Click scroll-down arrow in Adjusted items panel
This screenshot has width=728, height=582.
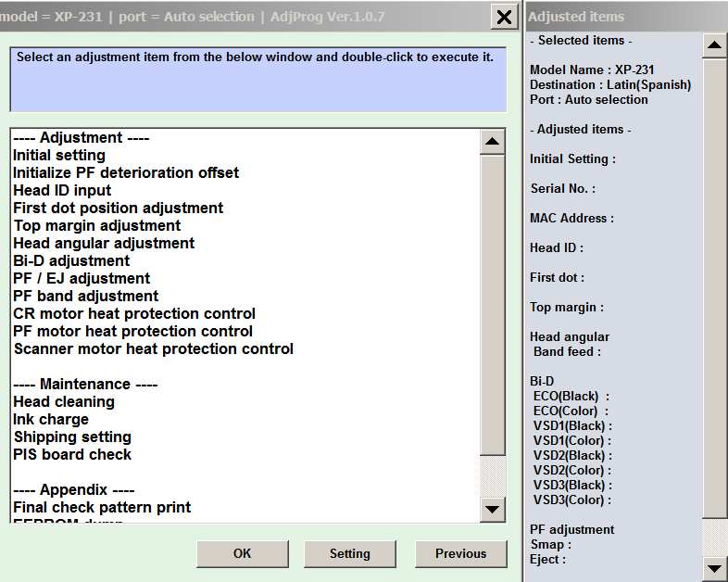coord(714,568)
